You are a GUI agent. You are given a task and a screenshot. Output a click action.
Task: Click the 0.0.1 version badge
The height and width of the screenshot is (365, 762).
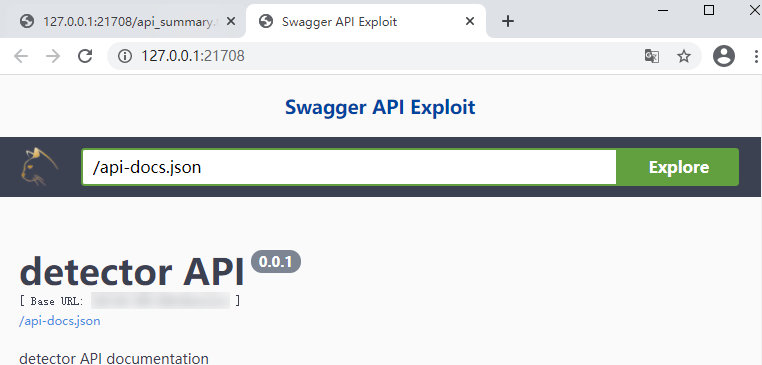[276, 262]
